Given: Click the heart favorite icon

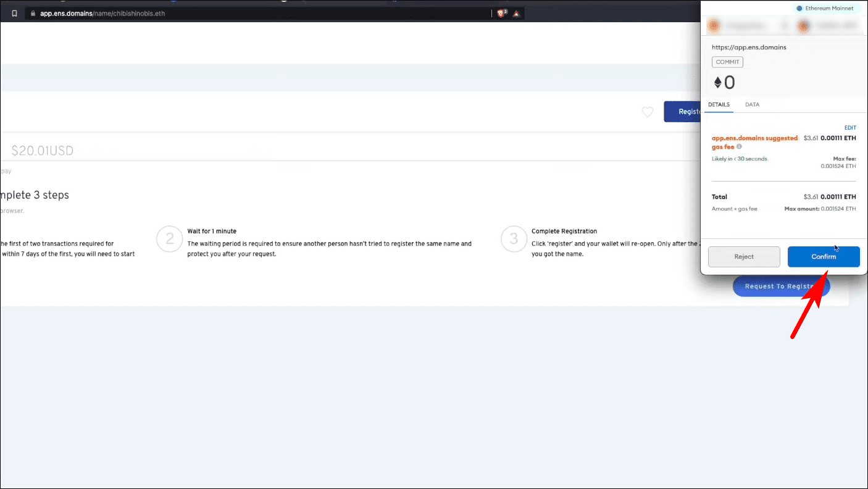Looking at the screenshot, I should [x=647, y=112].
